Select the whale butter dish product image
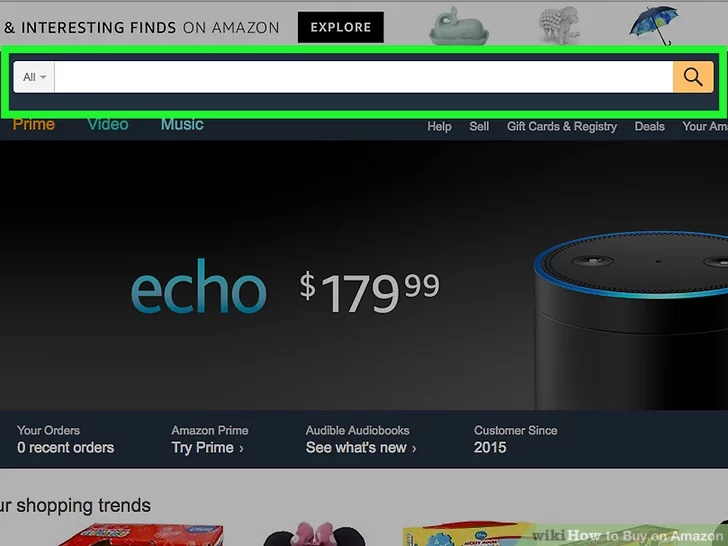 [x=459, y=27]
